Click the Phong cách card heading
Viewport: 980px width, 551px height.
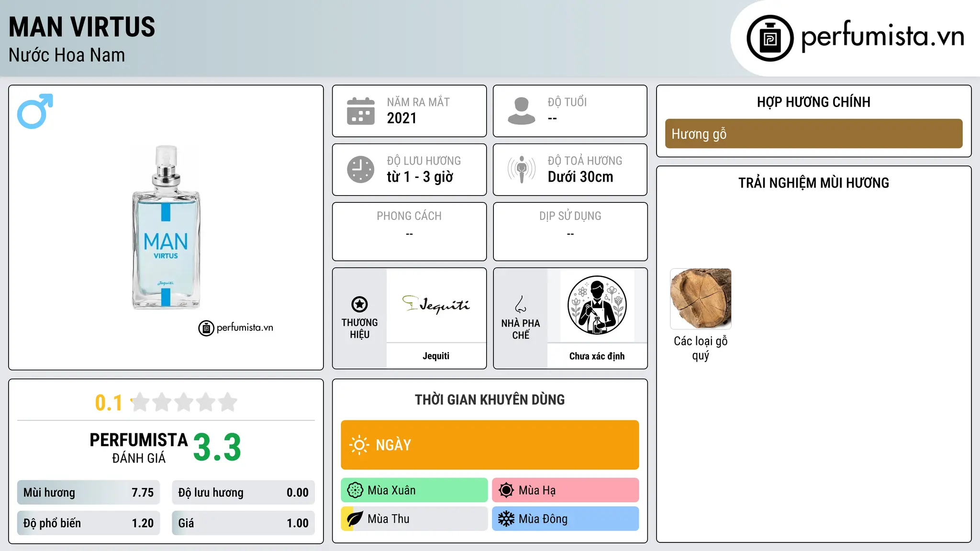(x=409, y=216)
